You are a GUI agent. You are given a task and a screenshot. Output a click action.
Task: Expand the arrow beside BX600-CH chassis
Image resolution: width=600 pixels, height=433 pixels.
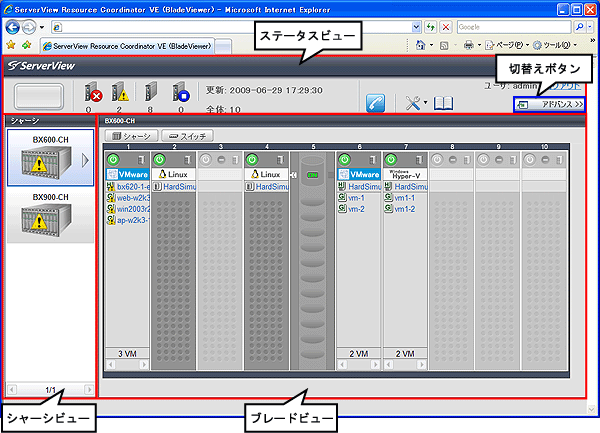coord(85,160)
